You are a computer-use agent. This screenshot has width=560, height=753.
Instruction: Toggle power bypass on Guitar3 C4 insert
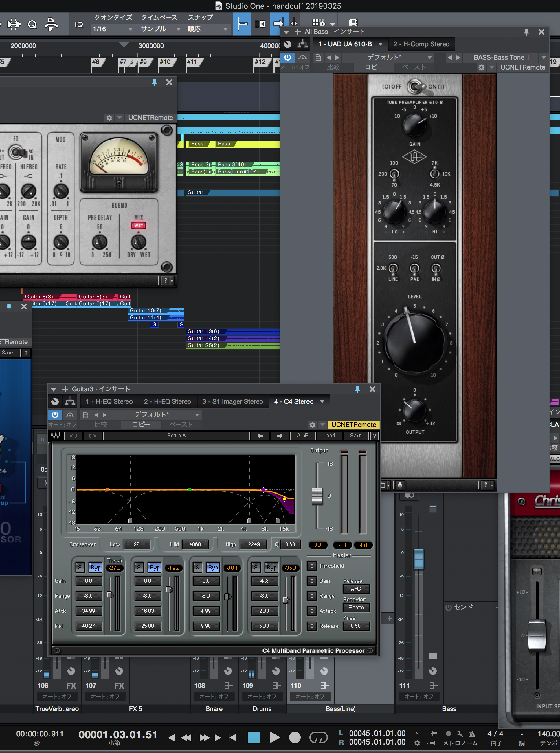tap(55, 414)
